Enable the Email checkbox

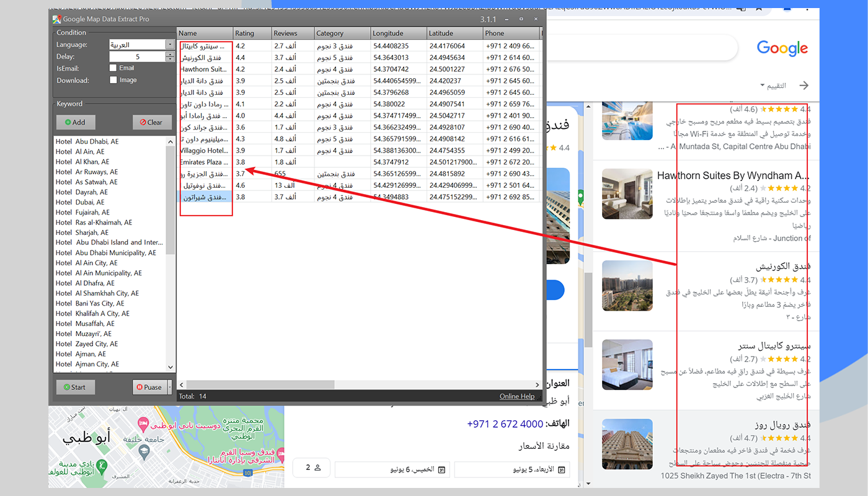tap(113, 68)
